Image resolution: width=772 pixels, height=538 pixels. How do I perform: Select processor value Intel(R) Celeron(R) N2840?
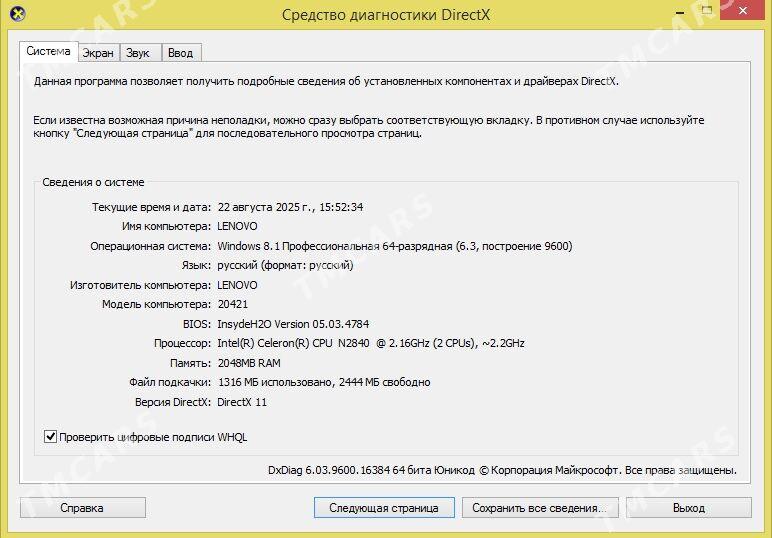[371, 343]
